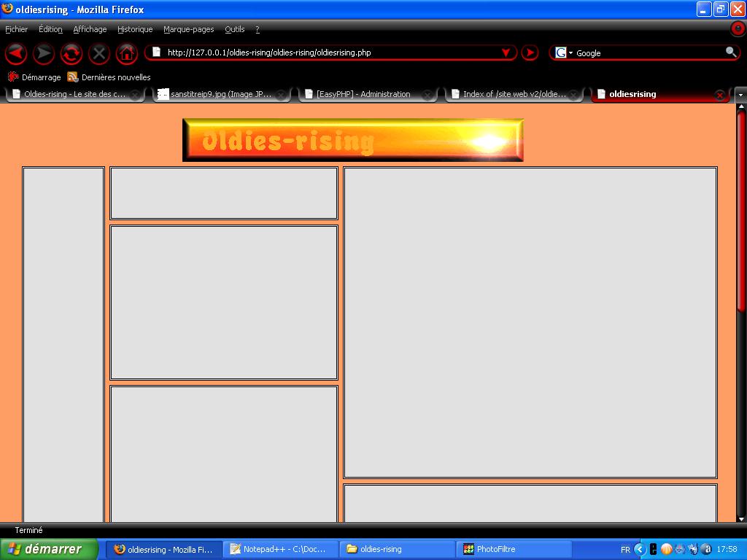The width and height of the screenshot is (747, 560).
Task: Click the RSS icon of Dernières nouvelles
Action: pyautogui.click(x=72, y=77)
